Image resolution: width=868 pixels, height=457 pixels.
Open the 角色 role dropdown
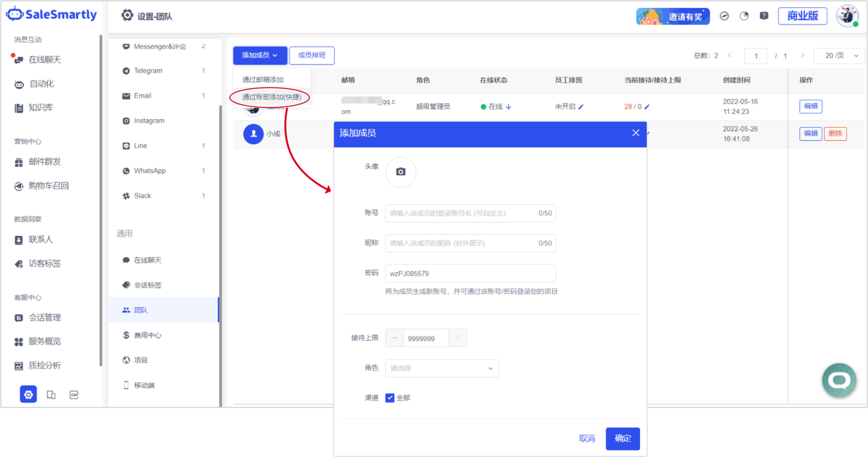click(441, 368)
